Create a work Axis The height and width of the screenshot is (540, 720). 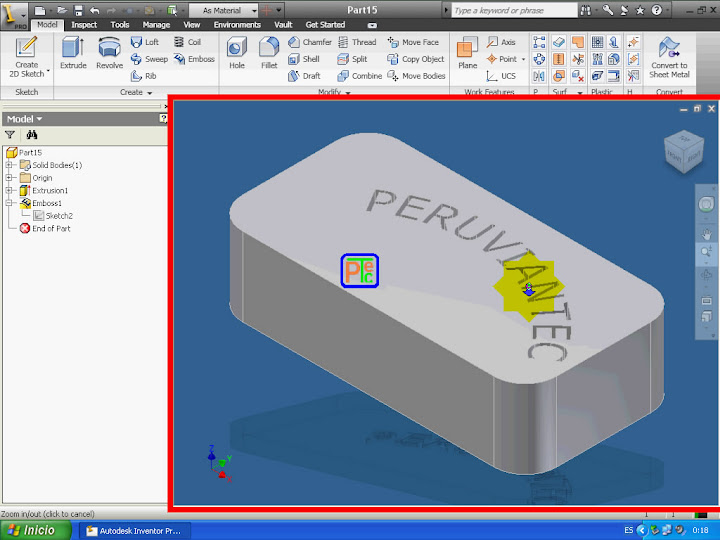coord(501,42)
